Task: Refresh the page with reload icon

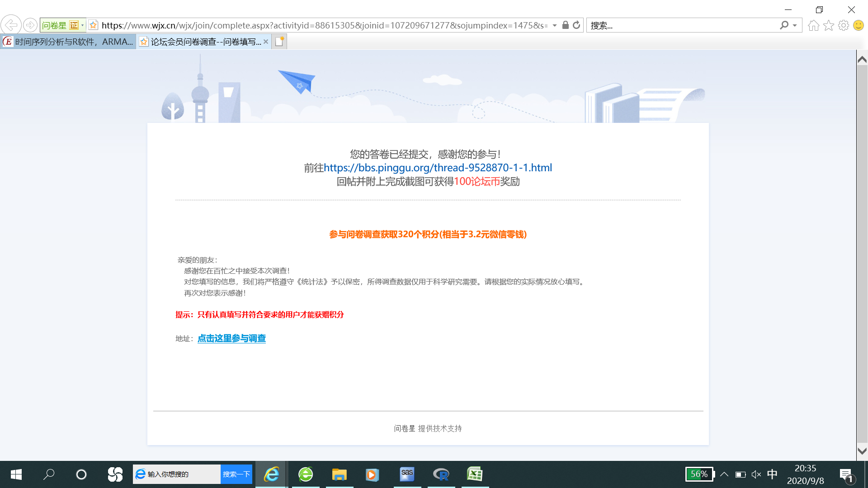Action: tap(576, 25)
